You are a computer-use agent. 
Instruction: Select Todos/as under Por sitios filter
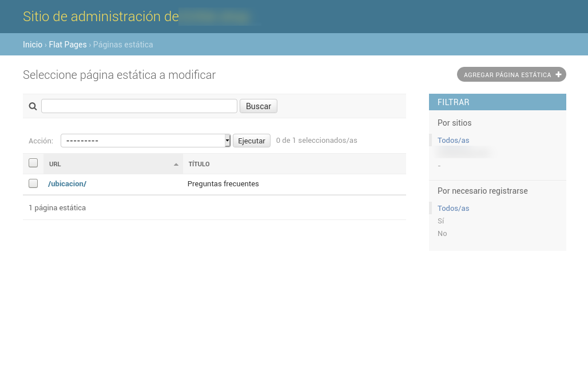click(453, 140)
